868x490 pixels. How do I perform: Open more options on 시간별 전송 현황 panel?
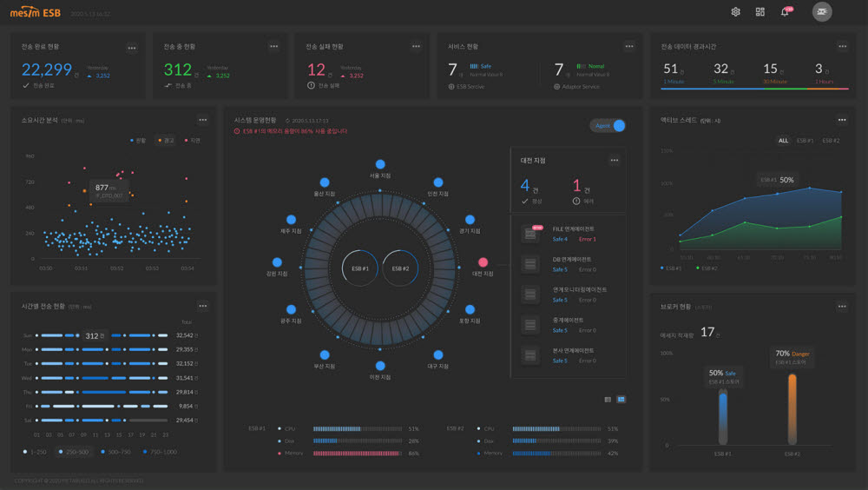[203, 306]
